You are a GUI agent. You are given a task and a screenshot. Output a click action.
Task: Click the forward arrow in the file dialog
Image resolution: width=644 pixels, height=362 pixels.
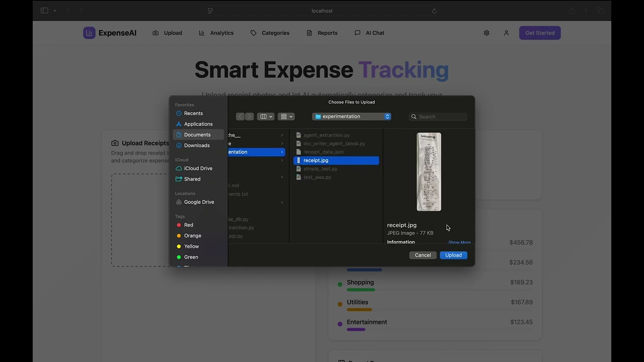(250, 117)
